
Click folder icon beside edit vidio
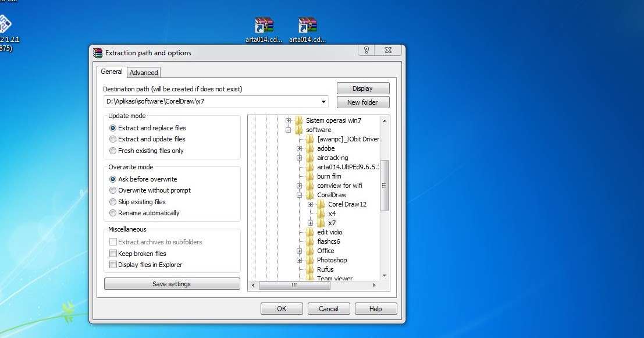coord(309,232)
